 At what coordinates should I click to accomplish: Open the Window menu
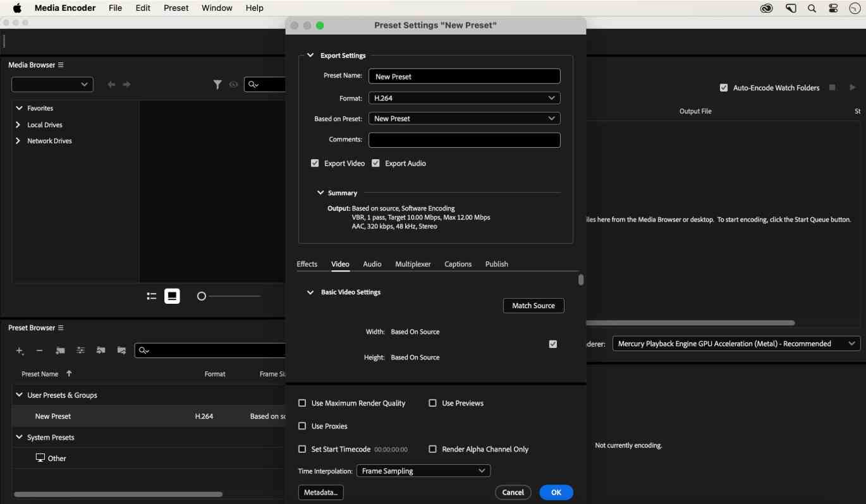pyautogui.click(x=217, y=8)
